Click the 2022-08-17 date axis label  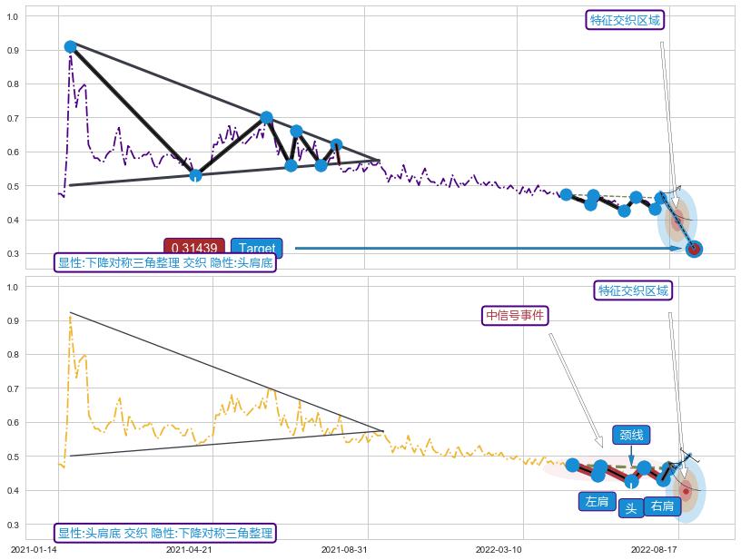[x=654, y=549]
